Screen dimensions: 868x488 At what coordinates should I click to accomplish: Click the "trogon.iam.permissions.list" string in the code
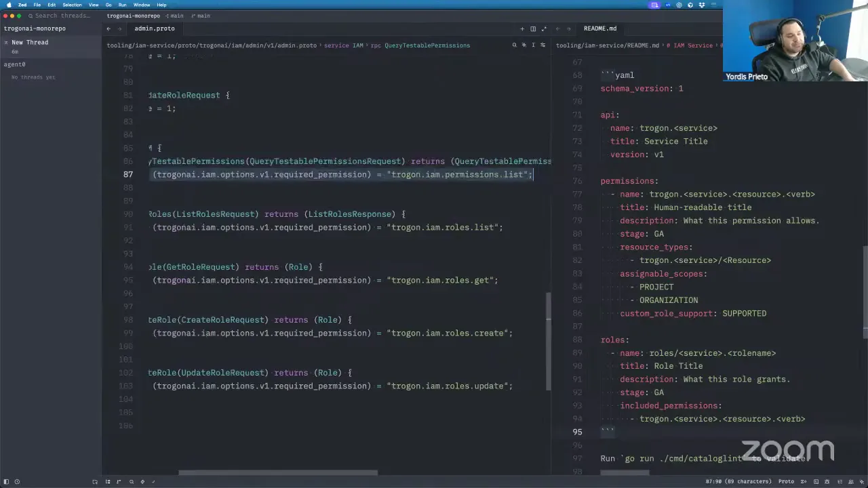click(458, 174)
